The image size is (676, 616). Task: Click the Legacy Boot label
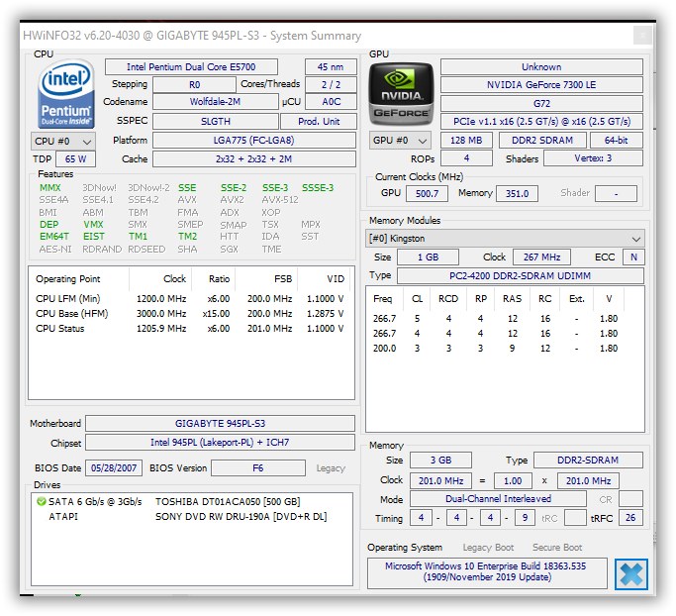tap(488, 548)
